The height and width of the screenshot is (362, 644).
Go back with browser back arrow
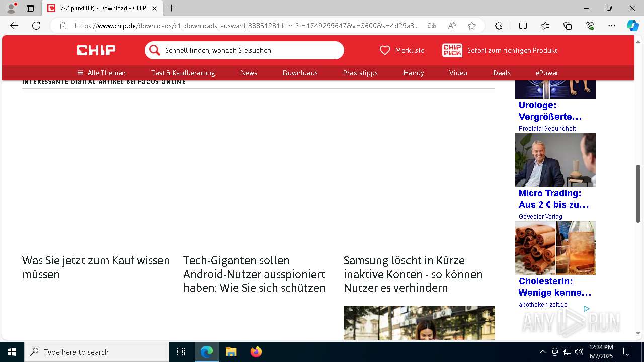click(x=14, y=26)
